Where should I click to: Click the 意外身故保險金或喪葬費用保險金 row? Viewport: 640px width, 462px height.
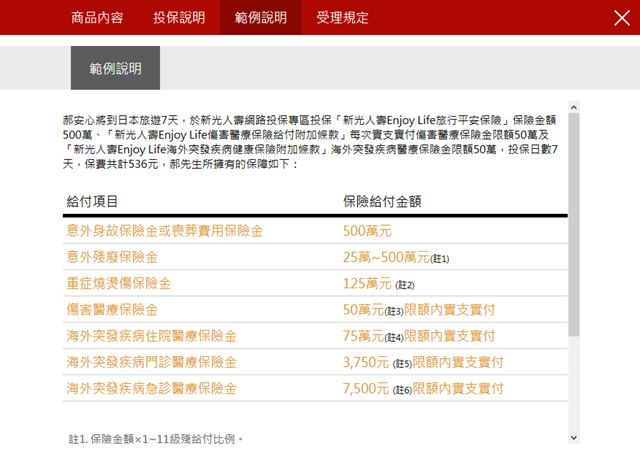click(x=315, y=231)
